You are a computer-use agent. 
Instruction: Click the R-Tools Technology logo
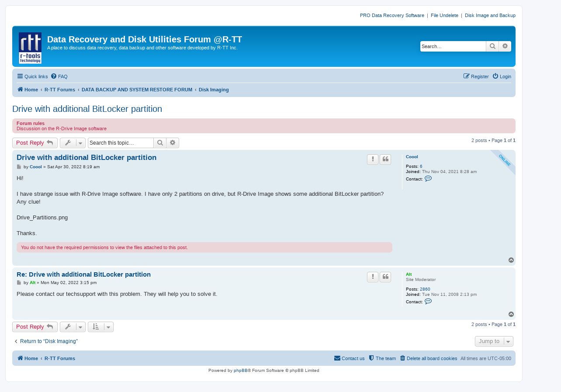coord(30,48)
